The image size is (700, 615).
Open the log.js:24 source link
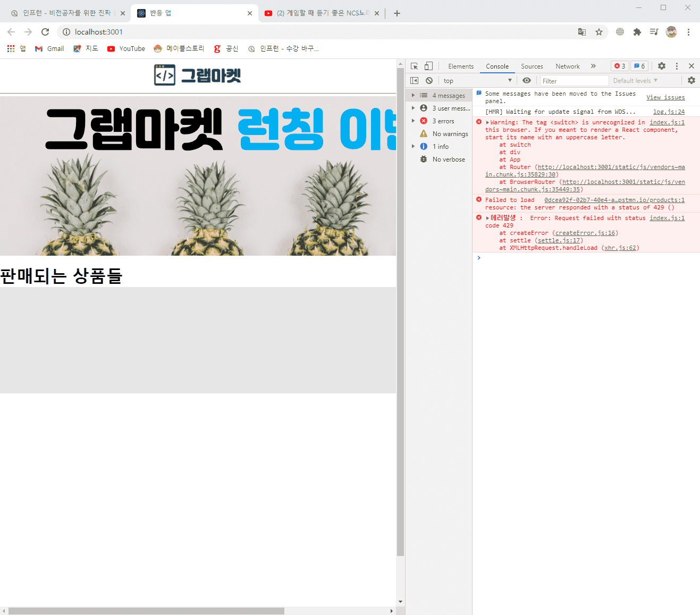(x=669, y=112)
